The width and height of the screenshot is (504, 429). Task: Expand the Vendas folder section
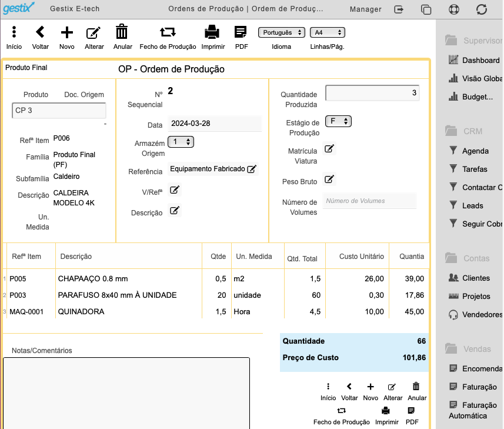pyautogui.click(x=468, y=349)
